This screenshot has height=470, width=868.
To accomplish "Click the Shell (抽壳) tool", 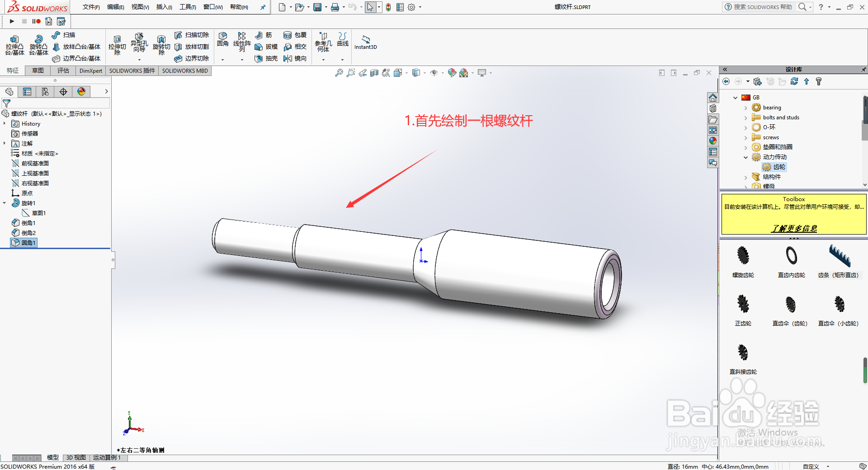I will [x=266, y=58].
